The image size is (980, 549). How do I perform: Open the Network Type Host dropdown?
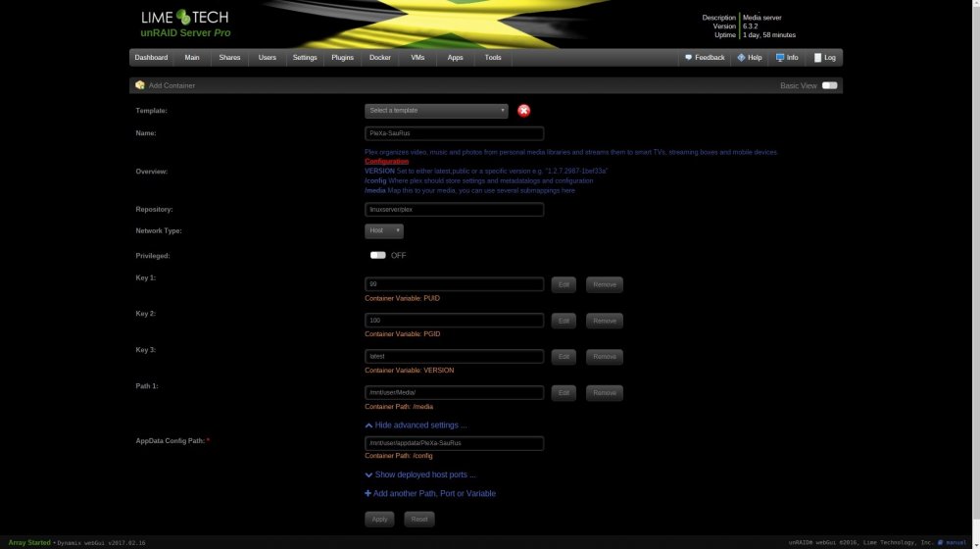384,230
